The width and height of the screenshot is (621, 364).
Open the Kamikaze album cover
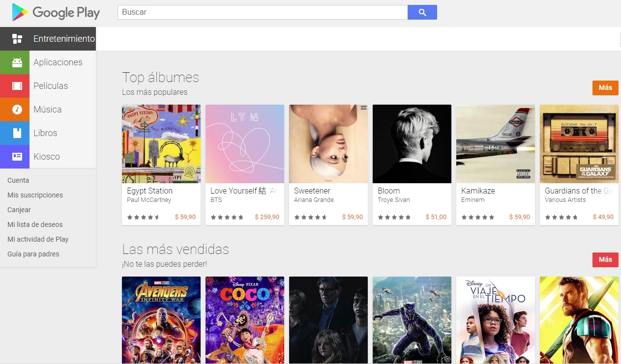496,144
